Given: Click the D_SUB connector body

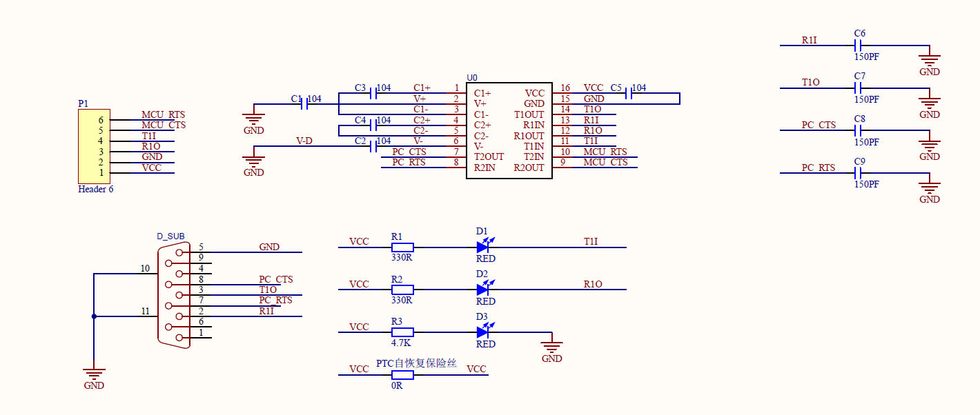Looking at the screenshot, I should click(174, 295).
